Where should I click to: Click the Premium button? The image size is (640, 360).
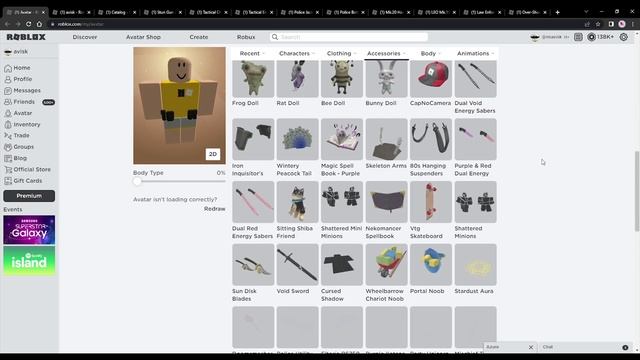tap(29, 196)
